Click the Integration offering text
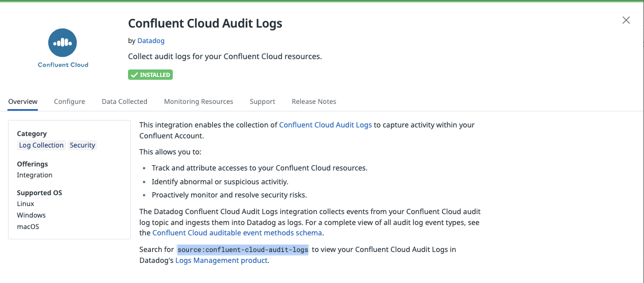 point(34,175)
